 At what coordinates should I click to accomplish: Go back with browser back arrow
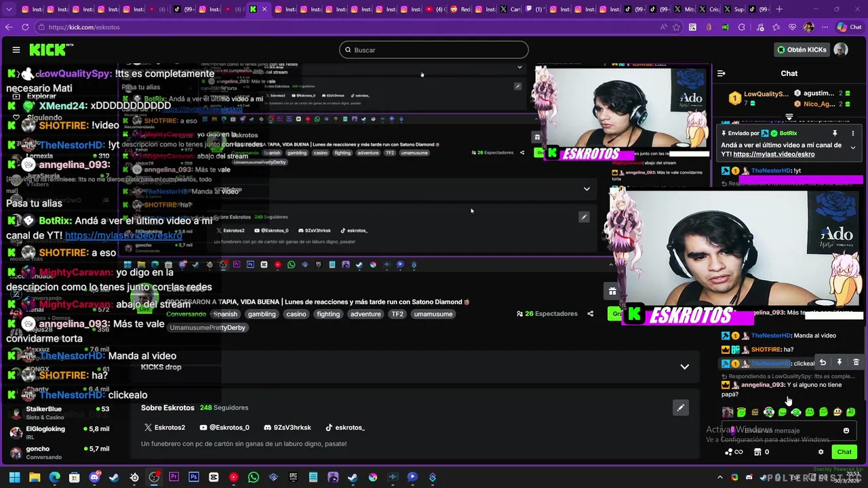coord(9,27)
